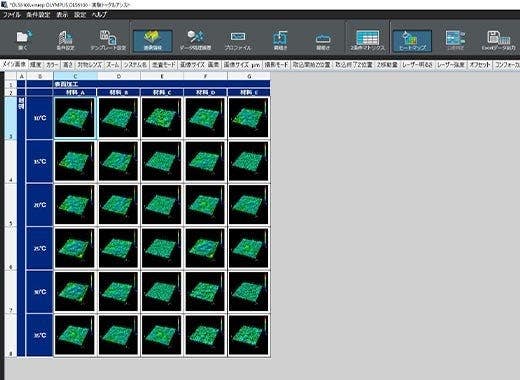
Task: Select spreadsheet column header C
Action: [x=75, y=76]
